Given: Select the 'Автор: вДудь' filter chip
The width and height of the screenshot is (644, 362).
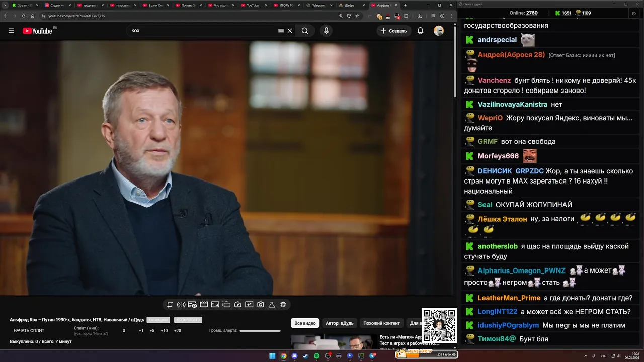Looking at the screenshot, I should click(x=340, y=323).
